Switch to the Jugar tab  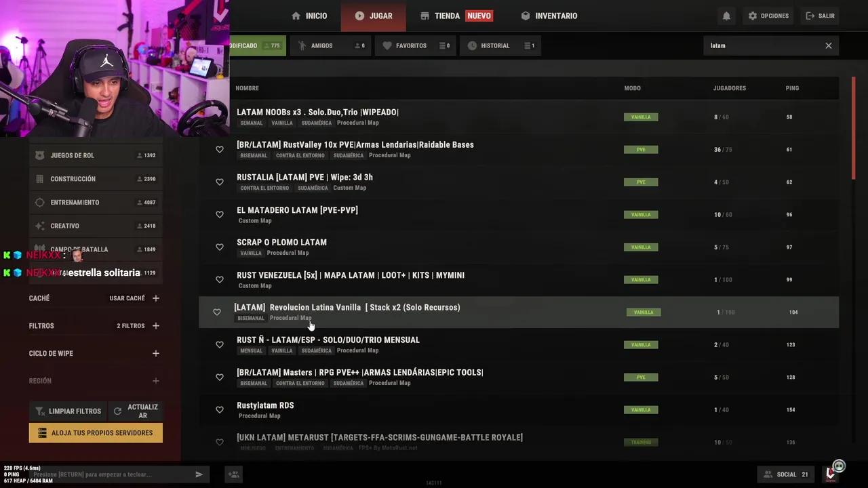coord(374,16)
